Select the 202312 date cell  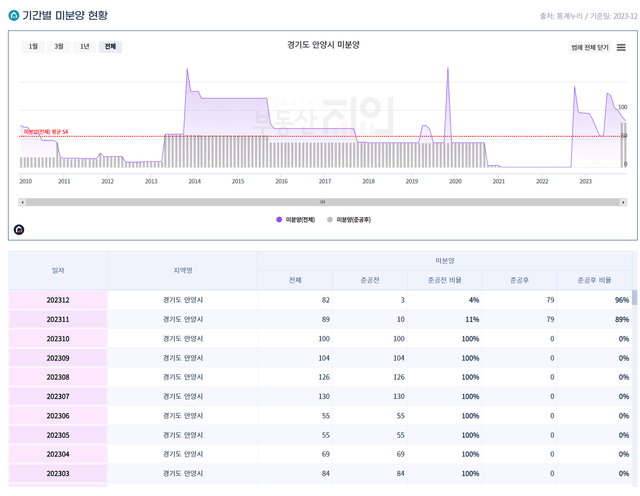pyautogui.click(x=58, y=300)
